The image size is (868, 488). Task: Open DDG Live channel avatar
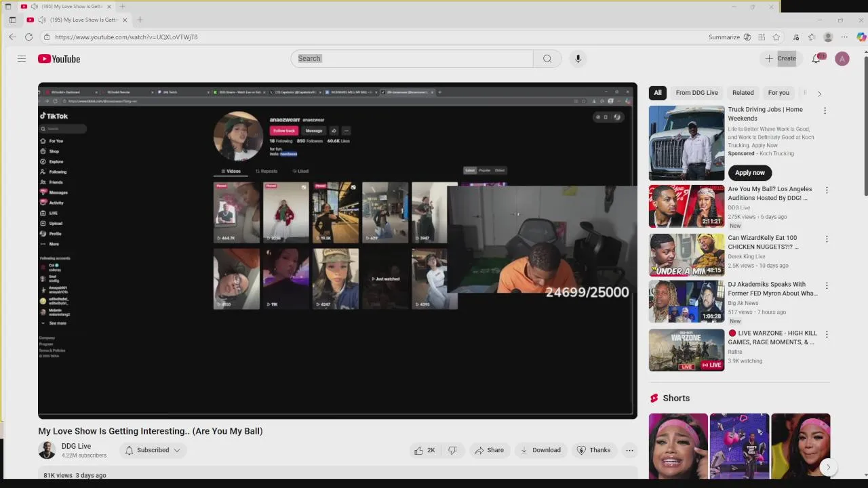click(47, 450)
